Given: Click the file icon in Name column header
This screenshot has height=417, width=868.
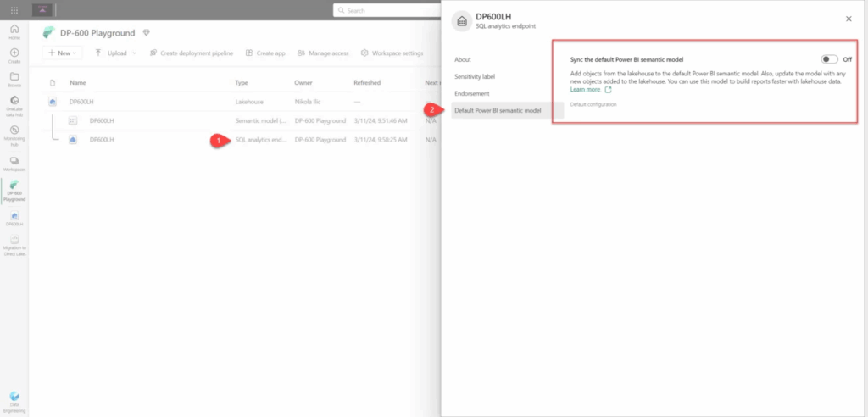Looking at the screenshot, I should pyautogui.click(x=53, y=82).
